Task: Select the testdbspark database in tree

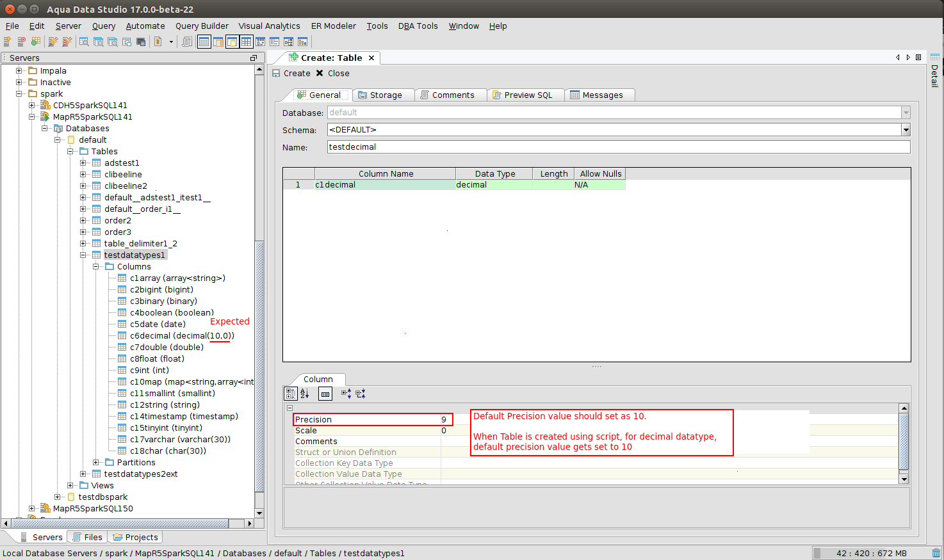Action: [x=102, y=497]
